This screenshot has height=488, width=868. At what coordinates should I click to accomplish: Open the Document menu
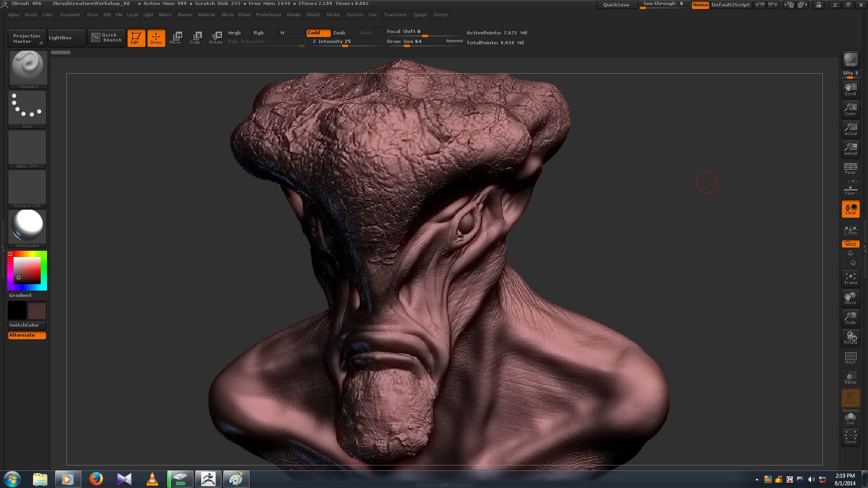click(70, 15)
